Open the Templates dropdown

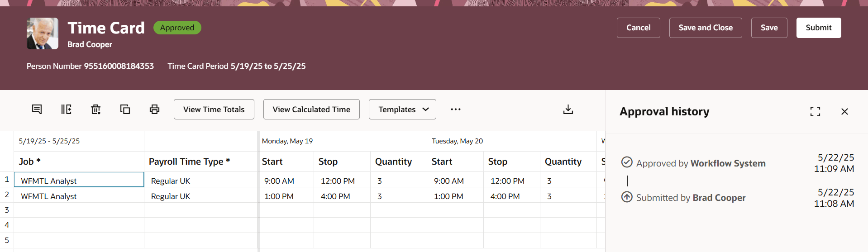(402, 109)
